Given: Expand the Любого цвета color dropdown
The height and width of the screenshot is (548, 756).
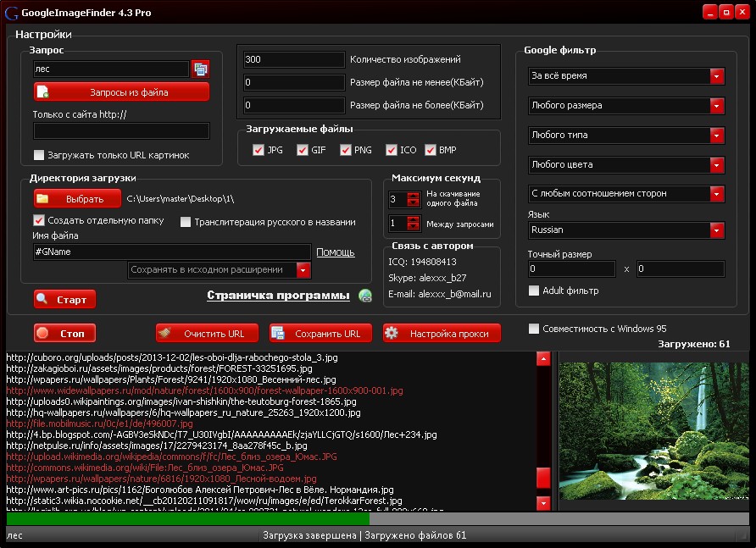Looking at the screenshot, I should (625, 165).
